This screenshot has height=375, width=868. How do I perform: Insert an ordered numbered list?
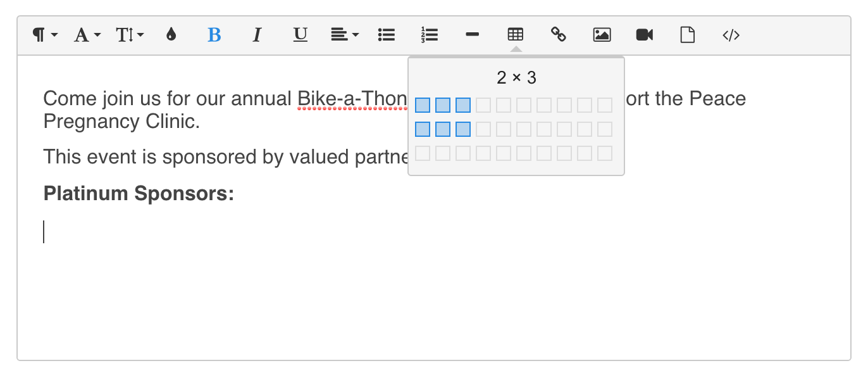pos(430,35)
